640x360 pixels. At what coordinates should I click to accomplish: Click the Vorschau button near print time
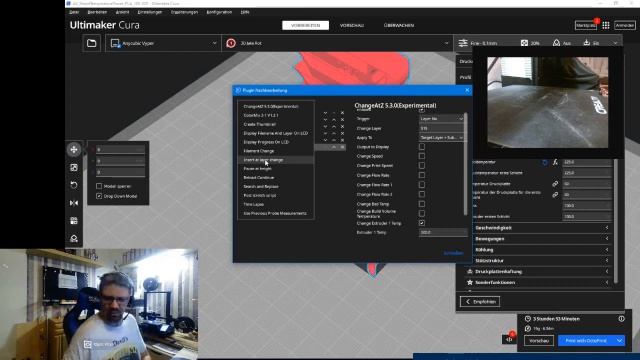point(539,340)
